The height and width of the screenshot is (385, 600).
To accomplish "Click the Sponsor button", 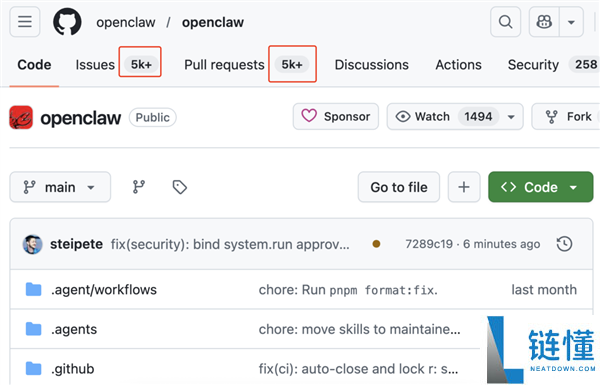I will (x=336, y=116).
